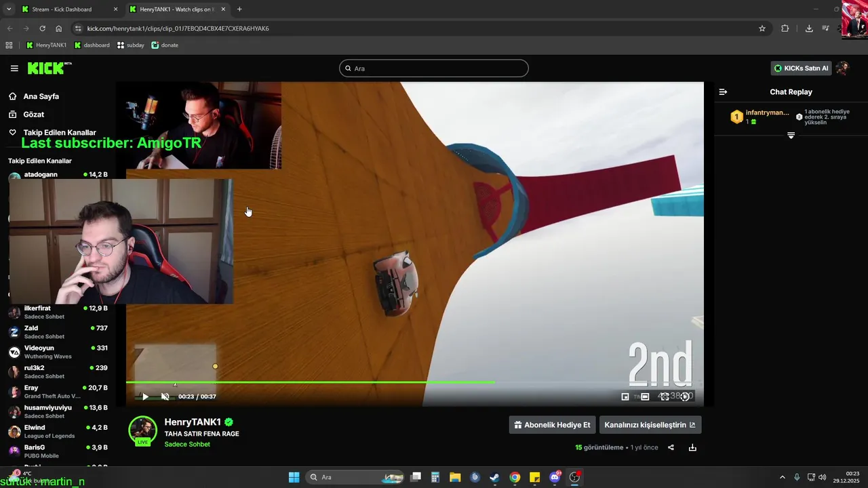
Task: Collapse the Chat Replay panel
Action: tap(723, 91)
